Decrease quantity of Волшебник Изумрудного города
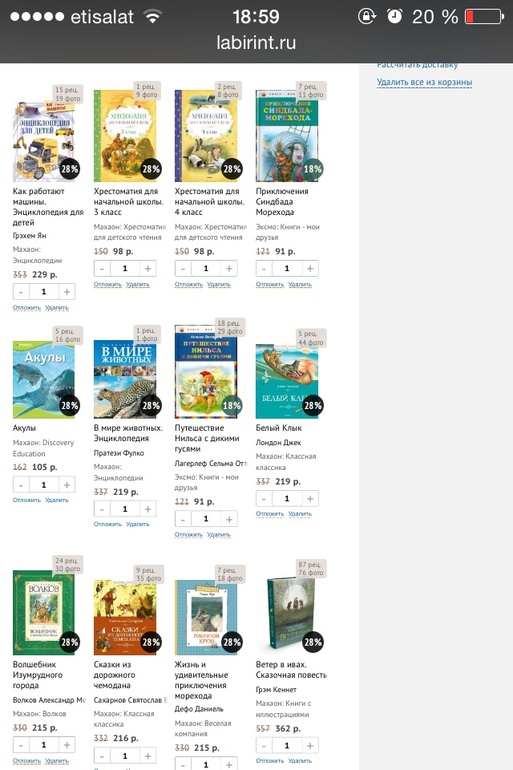The height and width of the screenshot is (770, 513). coord(21,745)
